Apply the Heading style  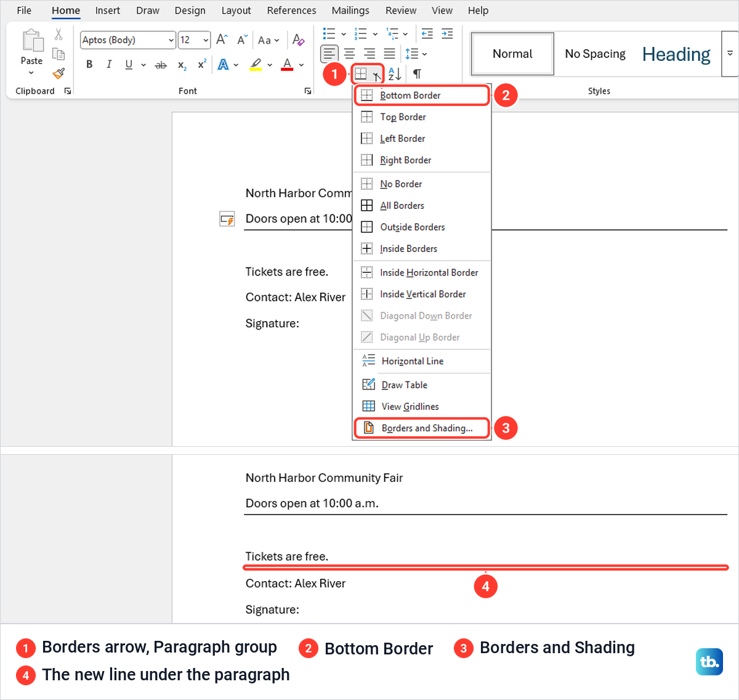676,54
